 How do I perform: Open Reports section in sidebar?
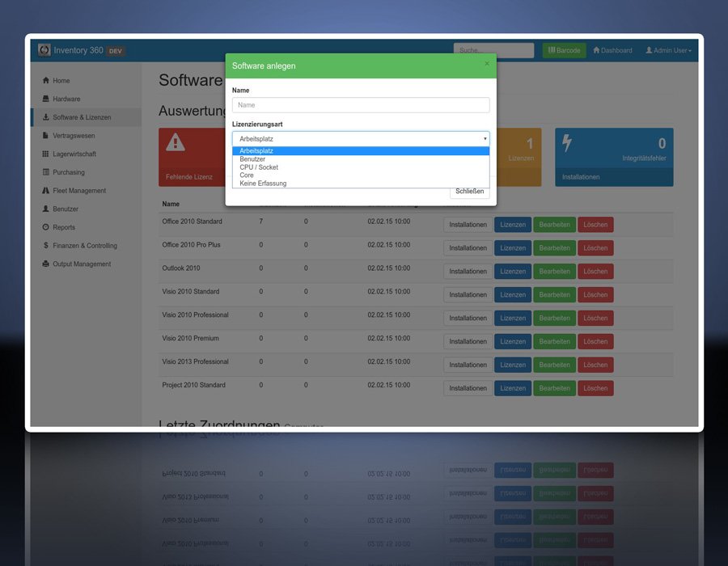[64, 227]
